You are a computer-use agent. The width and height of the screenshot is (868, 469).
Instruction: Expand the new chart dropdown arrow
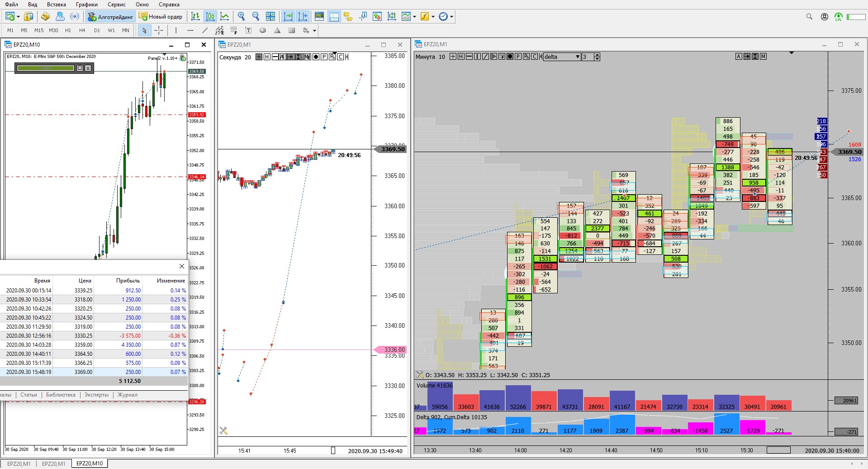[x=18, y=17]
